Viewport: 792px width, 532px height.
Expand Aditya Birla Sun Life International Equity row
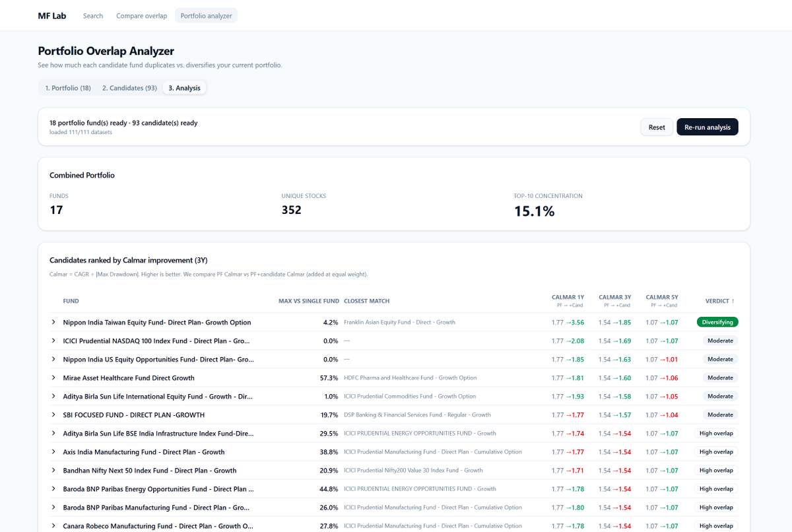(x=53, y=396)
